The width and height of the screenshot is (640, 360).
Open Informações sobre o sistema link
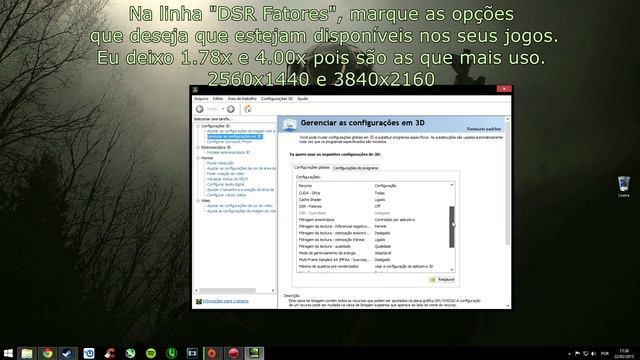[225, 301]
